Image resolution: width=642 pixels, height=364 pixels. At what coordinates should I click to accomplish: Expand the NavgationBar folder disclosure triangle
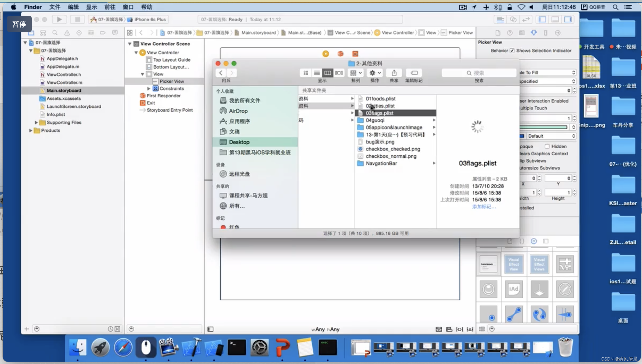433,163
